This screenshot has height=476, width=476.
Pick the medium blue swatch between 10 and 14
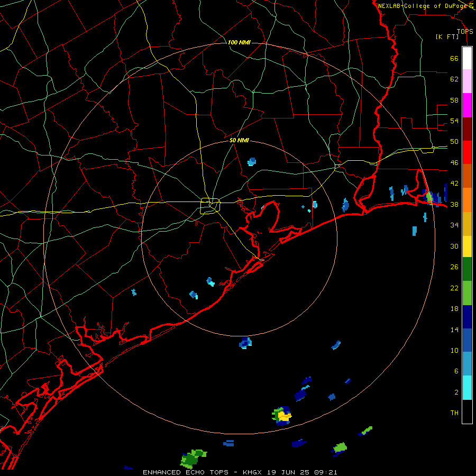tap(467, 341)
